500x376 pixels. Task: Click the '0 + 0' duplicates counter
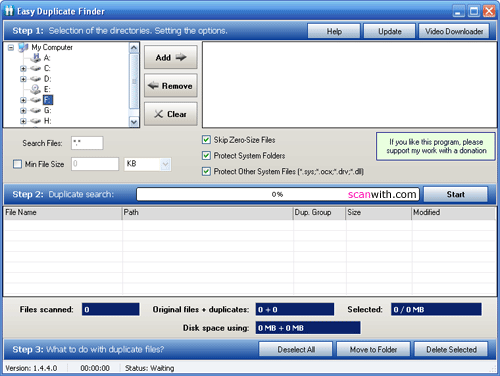click(x=295, y=309)
